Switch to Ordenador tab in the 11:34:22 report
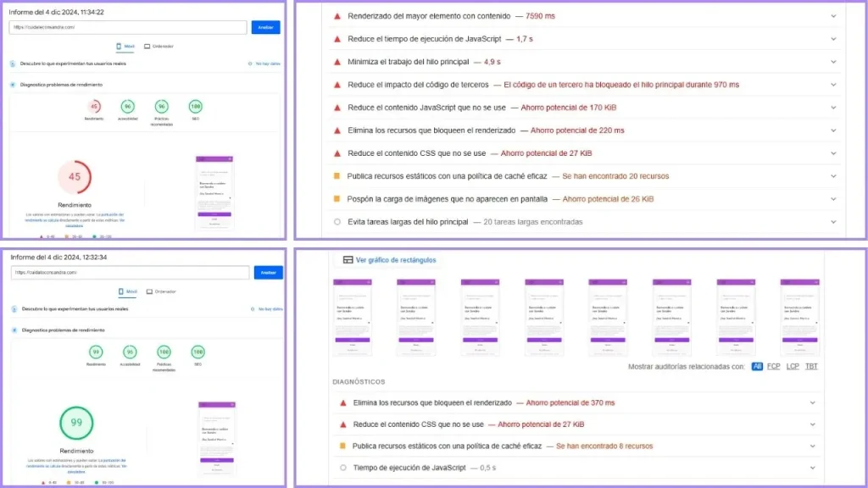Viewport: 868px width, 488px height. [159, 47]
